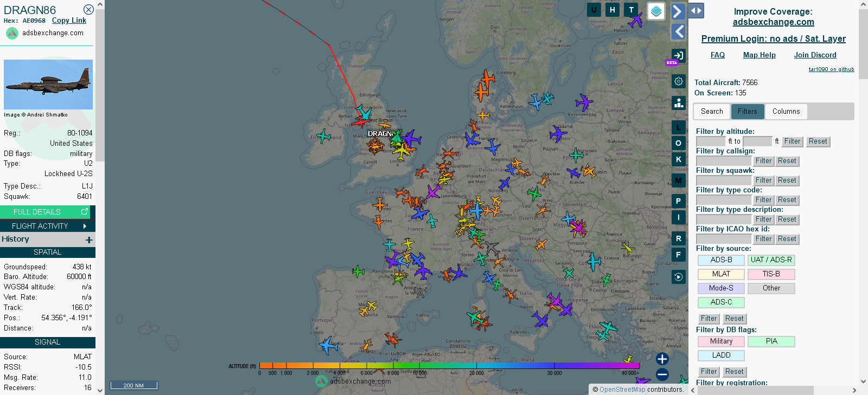Select the ADS-C source filter

coord(721,302)
